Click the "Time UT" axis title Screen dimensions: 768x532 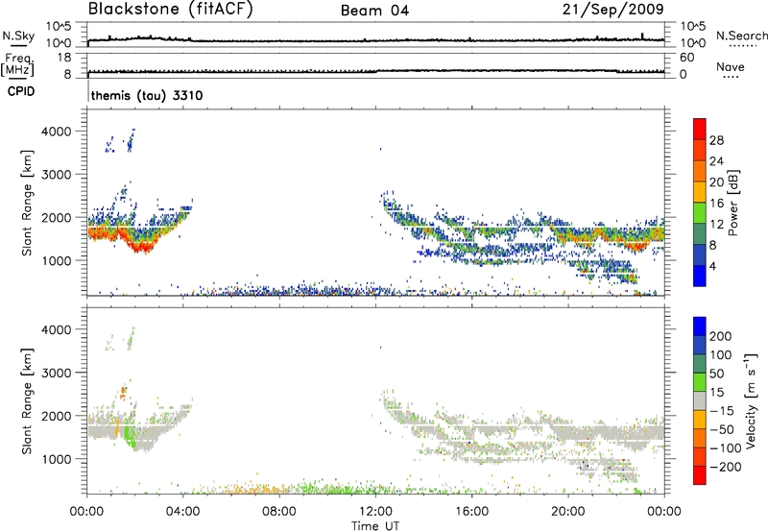[x=375, y=526]
